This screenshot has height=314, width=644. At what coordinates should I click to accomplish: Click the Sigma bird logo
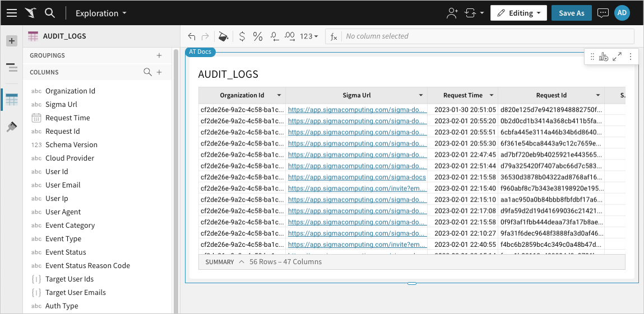click(30, 13)
